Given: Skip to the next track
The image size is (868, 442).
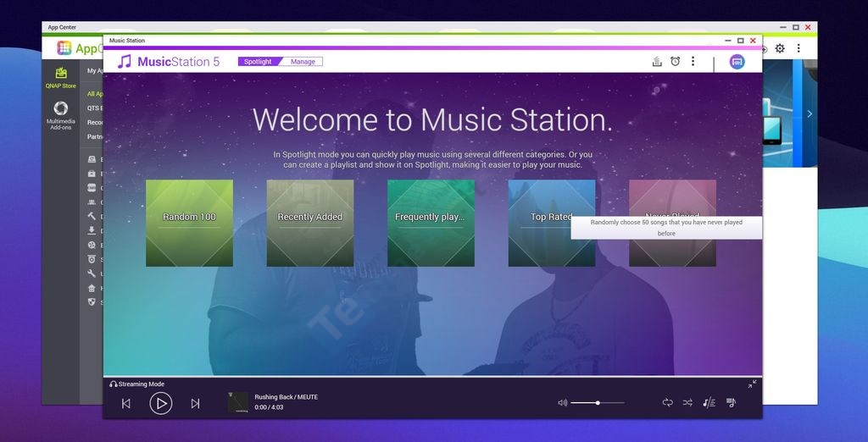Looking at the screenshot, I should pyautogui.click(x=195, y=403).
